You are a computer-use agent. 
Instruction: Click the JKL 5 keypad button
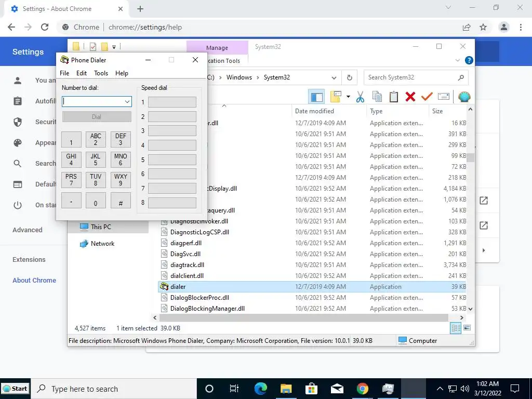click(x=96, y=160)
